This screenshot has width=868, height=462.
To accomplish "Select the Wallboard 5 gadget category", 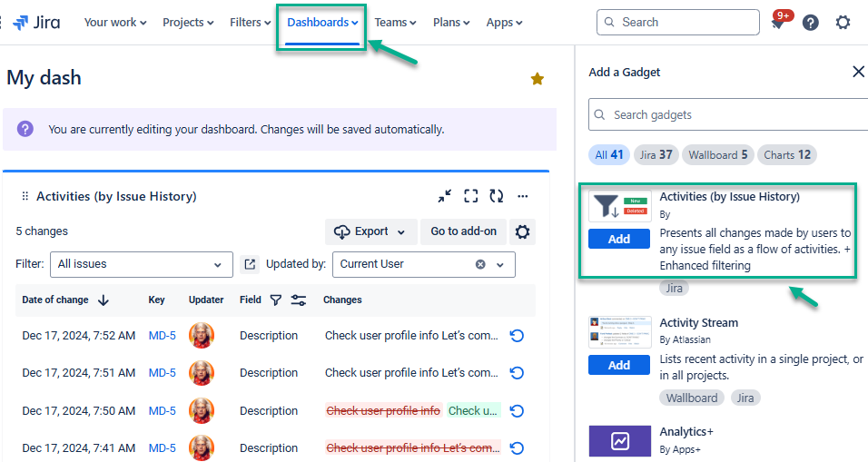I will (x=717, y=155).
